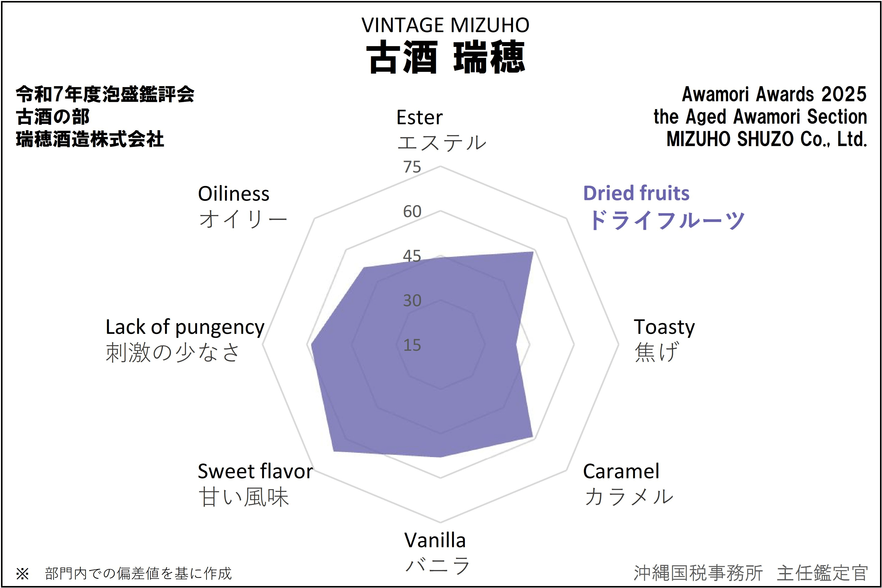Image resolution: width=882 pixels, height=588 pixels.
Task: Select the Vanilla axis label
Action: point(435,540)
